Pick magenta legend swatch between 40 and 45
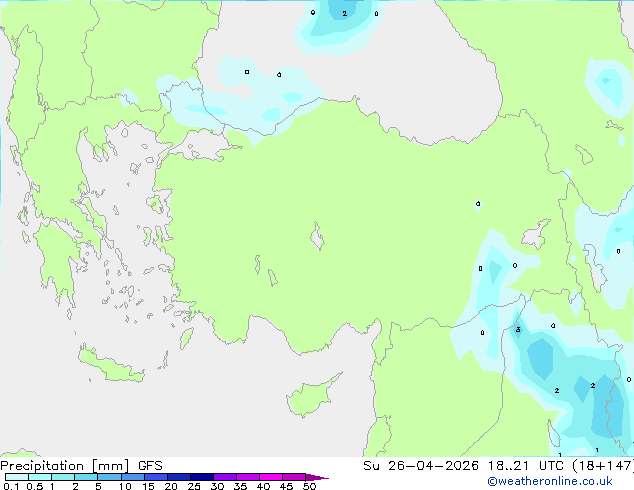The height and width of the screenshot is (490, 634). (x=271, y=477)
